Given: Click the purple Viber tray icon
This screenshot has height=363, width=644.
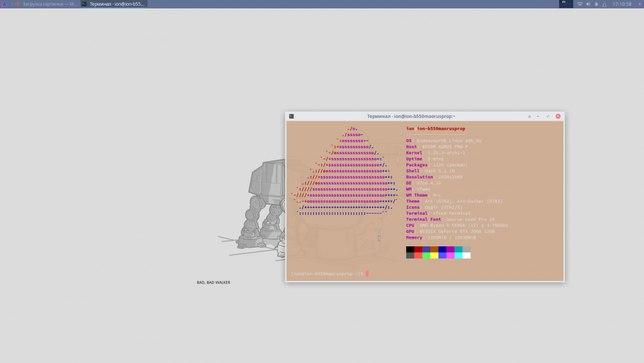Looking at the screenshot, I should point(640,4).
